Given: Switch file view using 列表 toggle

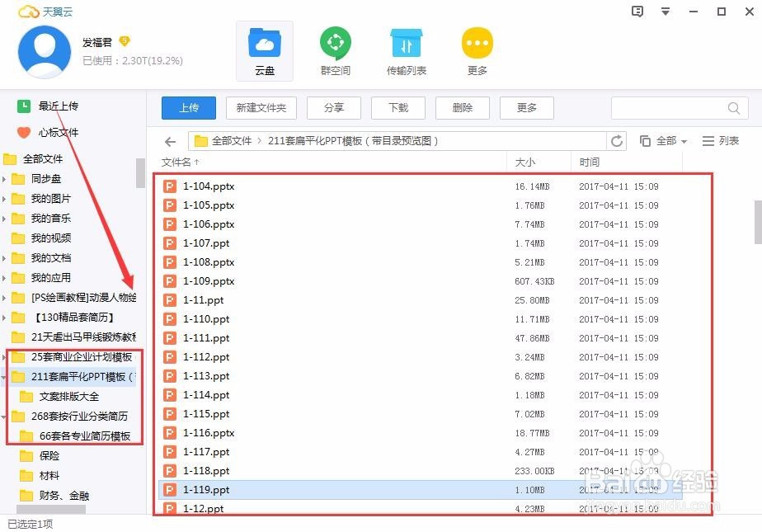Looking at the screenshot, I should (x=719, y=140).
